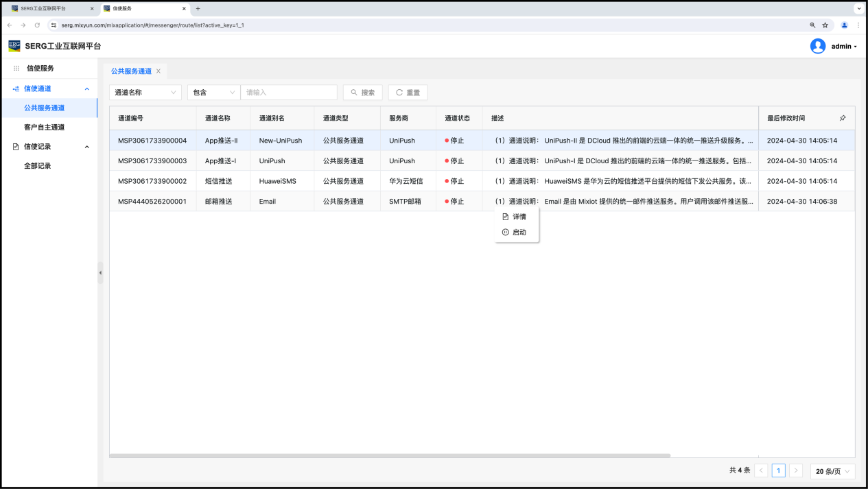Viewport: 868px width, 489px height.
Task: Click the 请输入 search input field
Action: coord(288,93)
